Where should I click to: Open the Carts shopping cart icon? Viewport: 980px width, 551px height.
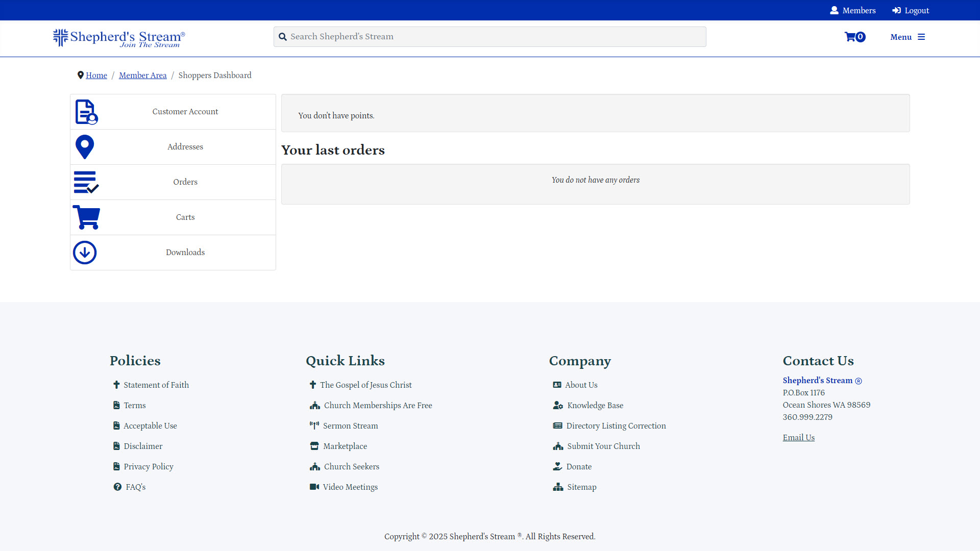[x=86, y=217]
